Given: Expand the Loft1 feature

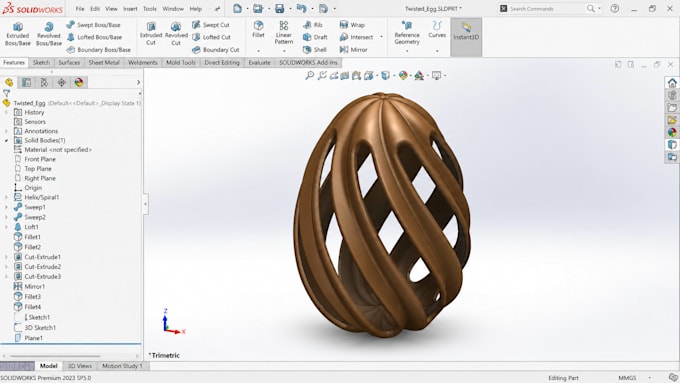Looking at the screenshot, I should (x=6, y=227).
